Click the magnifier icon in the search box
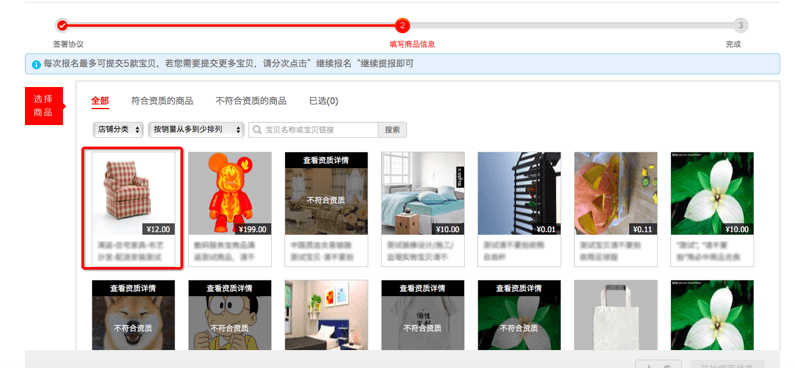Screen dimensions: 795x368 pos(258,130)
